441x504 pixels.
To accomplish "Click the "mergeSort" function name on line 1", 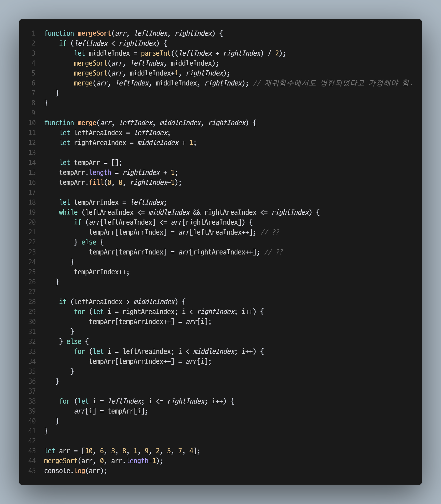I will (x=94, y=33).
